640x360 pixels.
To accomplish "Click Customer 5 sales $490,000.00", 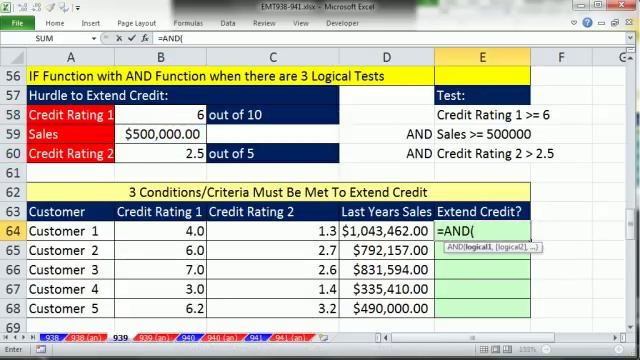I will point(387,309).
